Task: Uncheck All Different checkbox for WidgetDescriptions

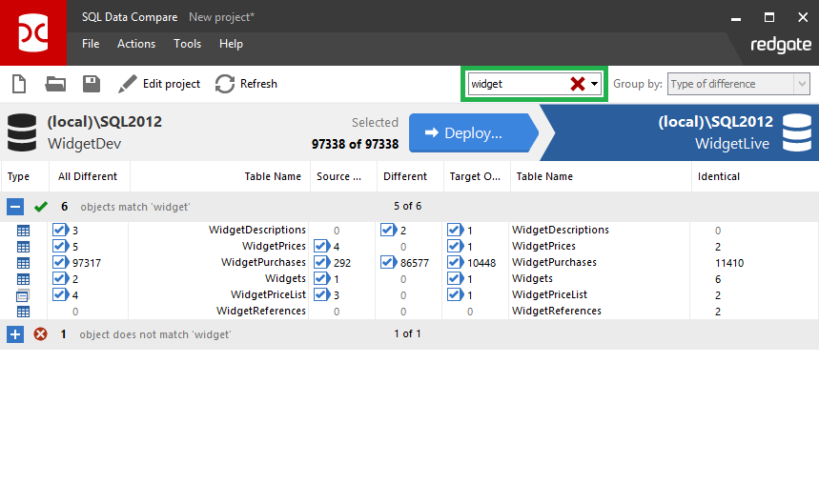Action: point(60,231)
